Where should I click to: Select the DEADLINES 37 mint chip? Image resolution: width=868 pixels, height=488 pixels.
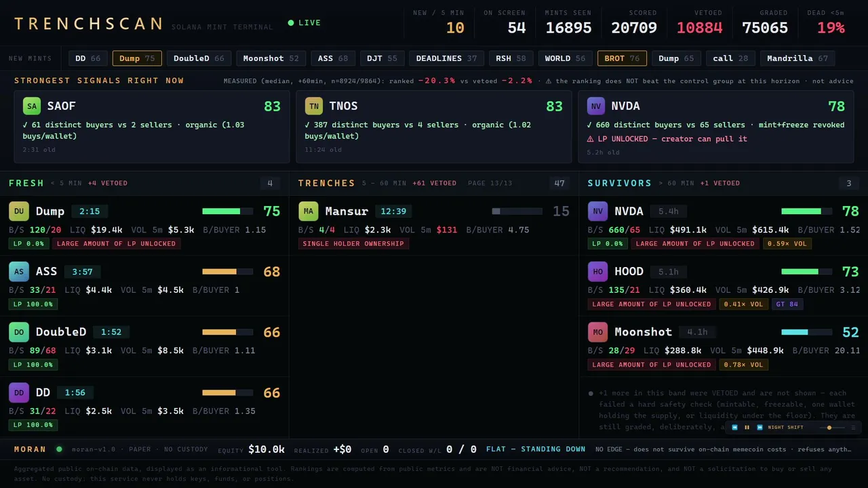point(446,58)
